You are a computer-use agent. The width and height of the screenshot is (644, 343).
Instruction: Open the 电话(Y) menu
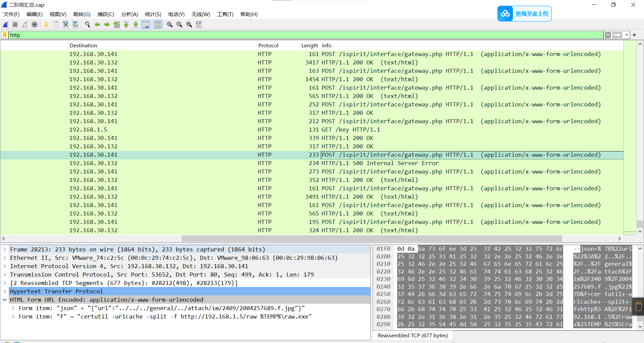click(x=176, y=14)
